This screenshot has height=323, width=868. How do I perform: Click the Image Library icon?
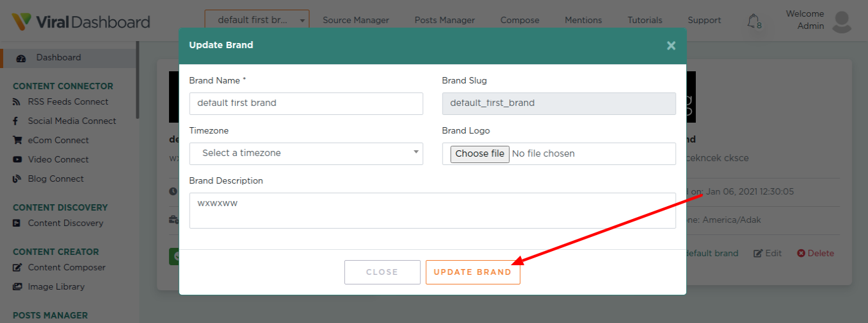[17, 287]
